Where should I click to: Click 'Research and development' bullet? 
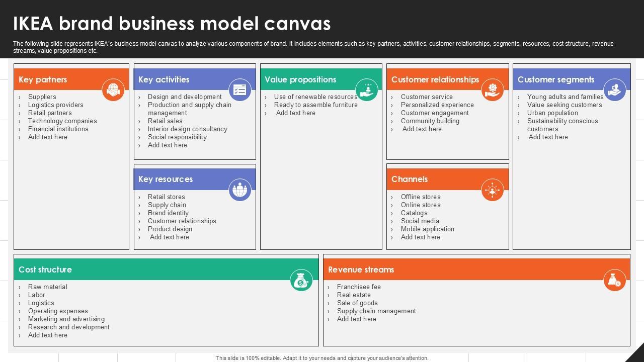coord(69,327)
